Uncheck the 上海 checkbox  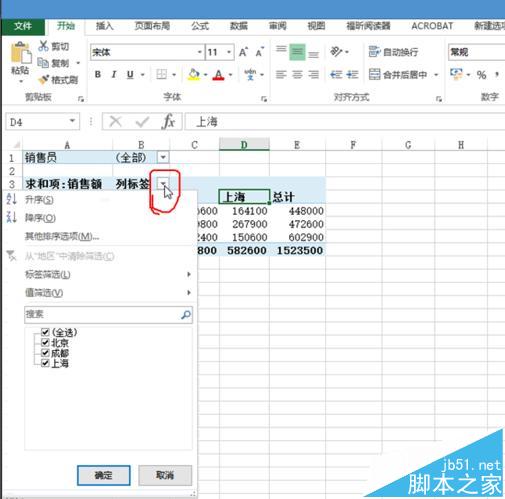tap(45, 363)
